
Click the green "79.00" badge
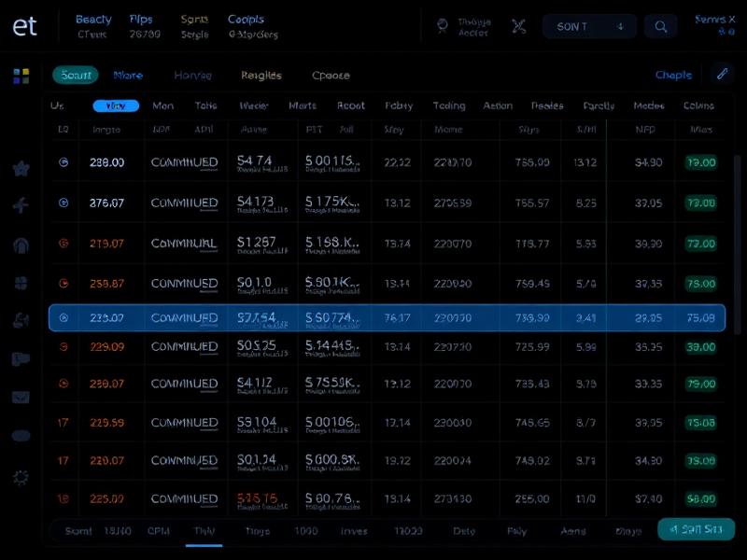click(x=701, y=384)
